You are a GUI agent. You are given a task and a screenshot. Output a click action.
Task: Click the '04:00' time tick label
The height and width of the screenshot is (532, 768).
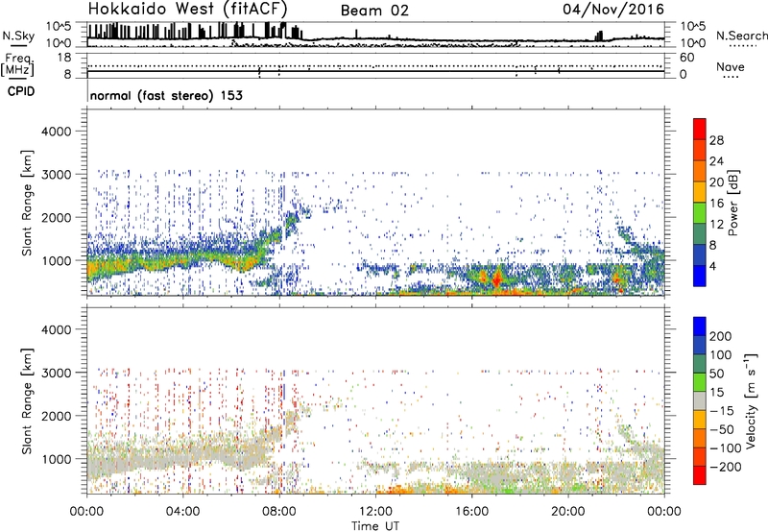182,512
